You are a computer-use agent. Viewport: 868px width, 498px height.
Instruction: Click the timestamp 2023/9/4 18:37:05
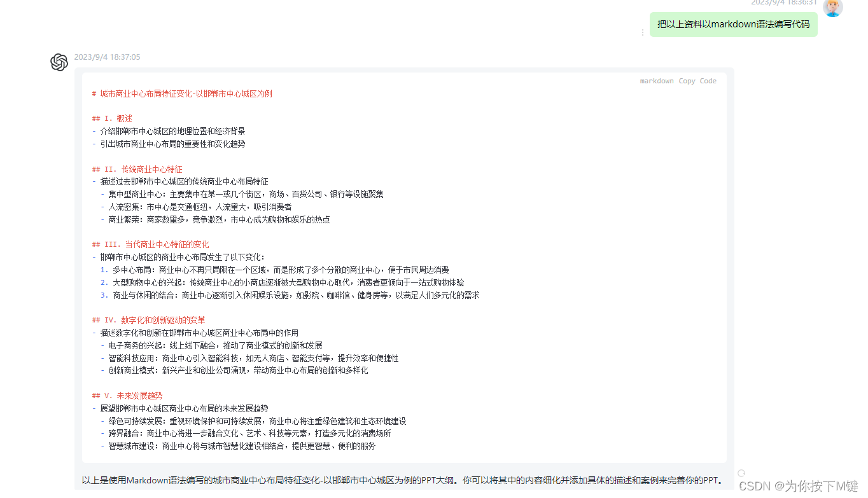coord(107,57)
